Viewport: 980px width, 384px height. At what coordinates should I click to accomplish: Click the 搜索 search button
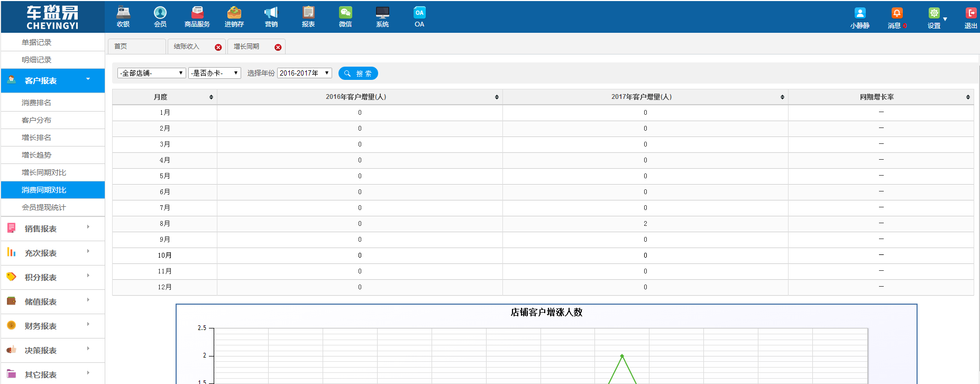tap(358, 74)
